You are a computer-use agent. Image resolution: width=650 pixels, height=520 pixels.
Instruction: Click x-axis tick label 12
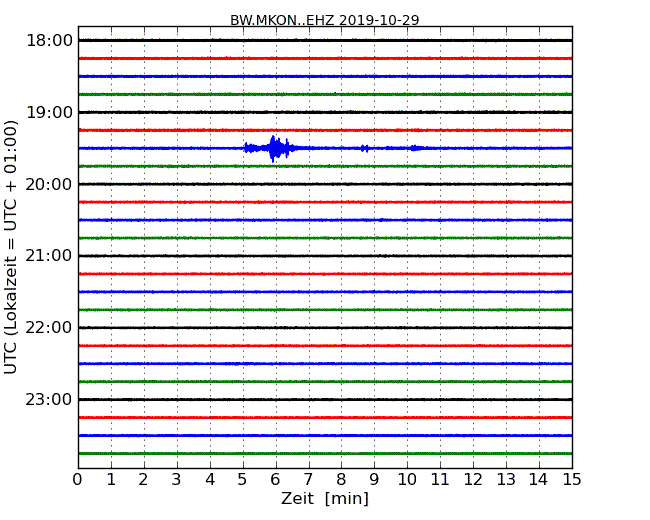pyautogui.click(x=473, y=479)
